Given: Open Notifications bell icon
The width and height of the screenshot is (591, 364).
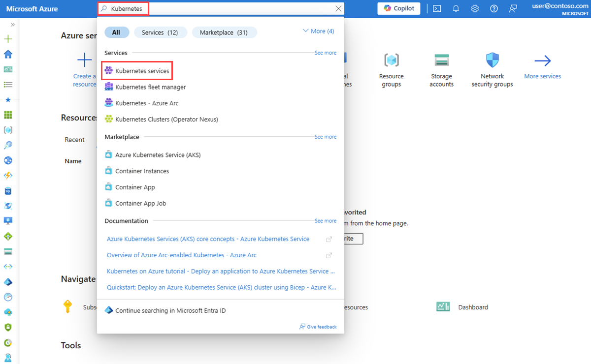Looking at the screenshot, I should point(456,9).
